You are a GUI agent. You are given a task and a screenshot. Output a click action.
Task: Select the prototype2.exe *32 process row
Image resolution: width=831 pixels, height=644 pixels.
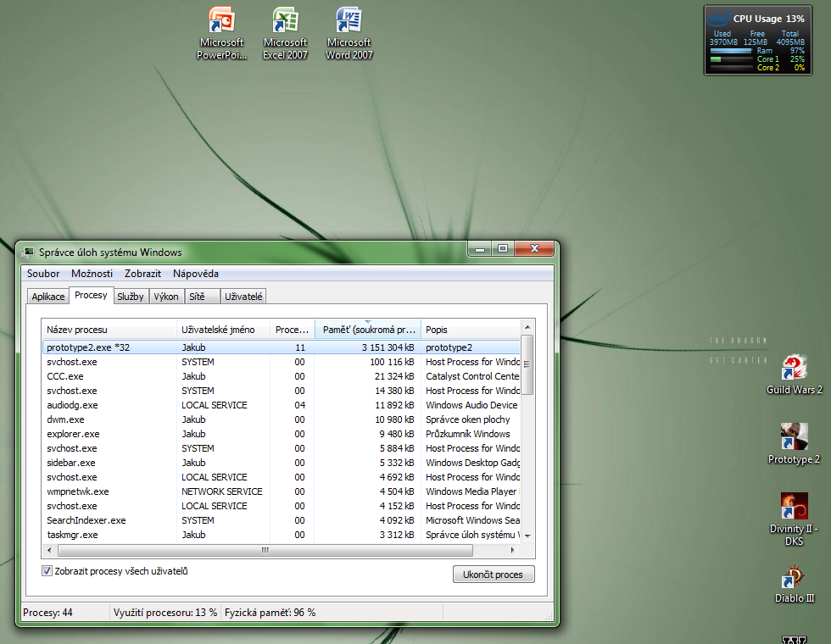[281, 347]
